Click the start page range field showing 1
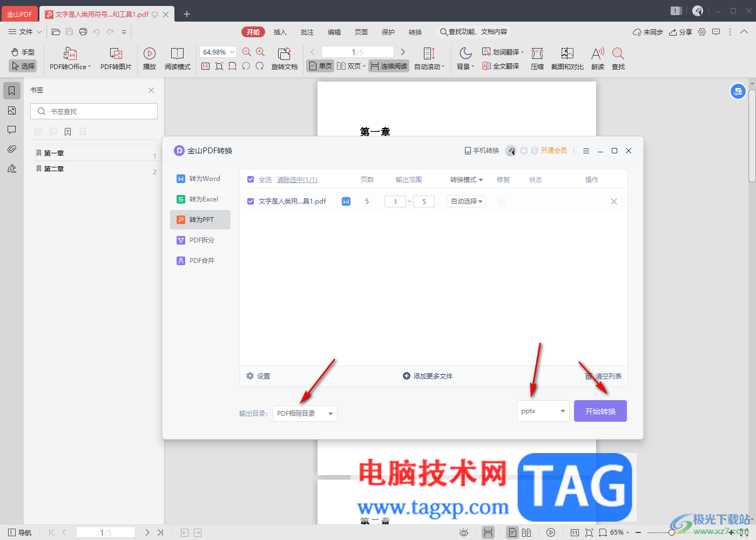This screenshot has width=756, height=540. (x=395, y=201)
